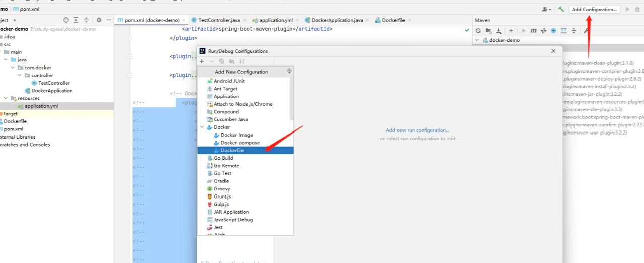Switch to DockerApplication.java tab
644x263 pixels.
tap(338, 20)
